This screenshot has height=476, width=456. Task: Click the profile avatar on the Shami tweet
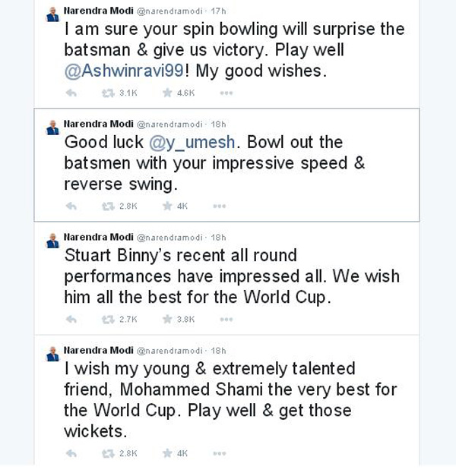[52, 353]
